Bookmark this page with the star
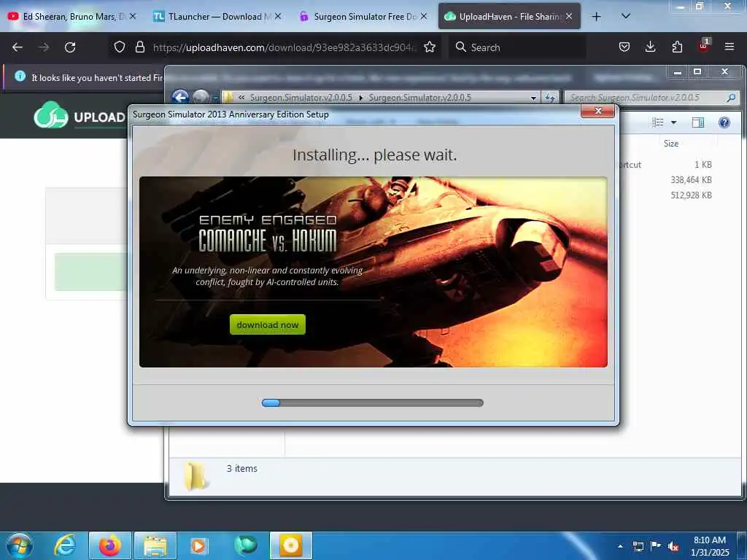The image size is (747, 560). pos(430,47)
